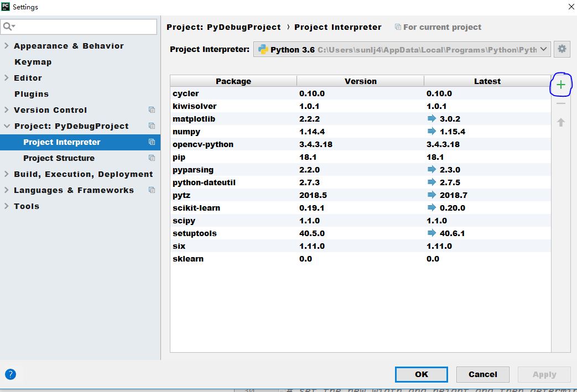Image resolution: width=577 pixels, height=392 pixels.
Task: Select the pyparsing package name
Action: [193, 170]
